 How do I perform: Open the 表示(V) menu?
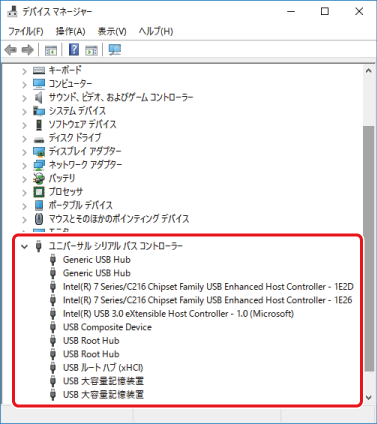112,31
